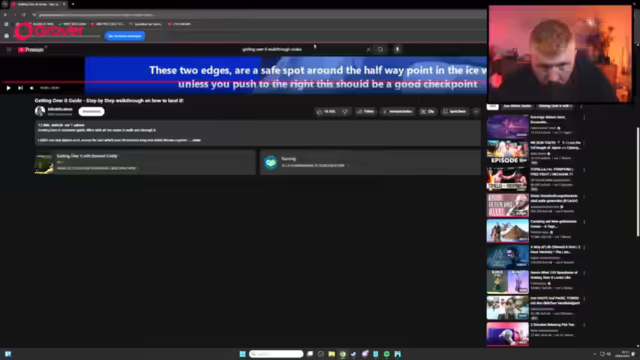Click the YouTube page vertical scrollbar
Screen dimensions: 640x360
point(638,182)
